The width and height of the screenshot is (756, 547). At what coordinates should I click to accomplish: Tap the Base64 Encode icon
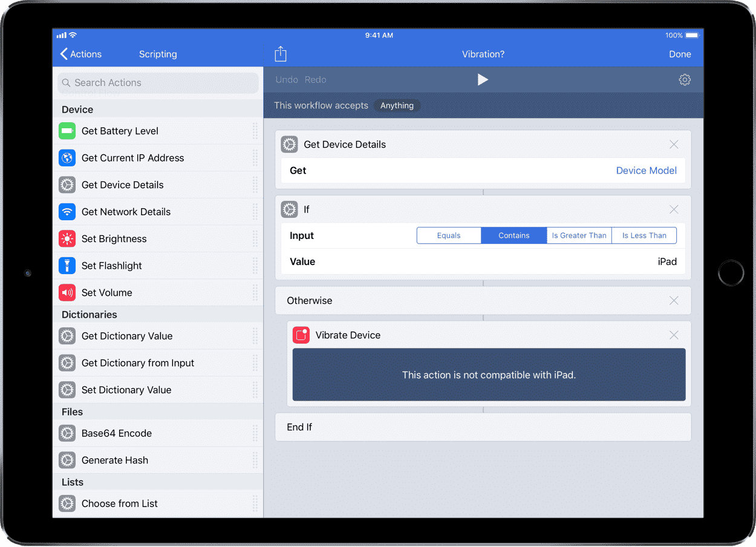tap(67, 433)
